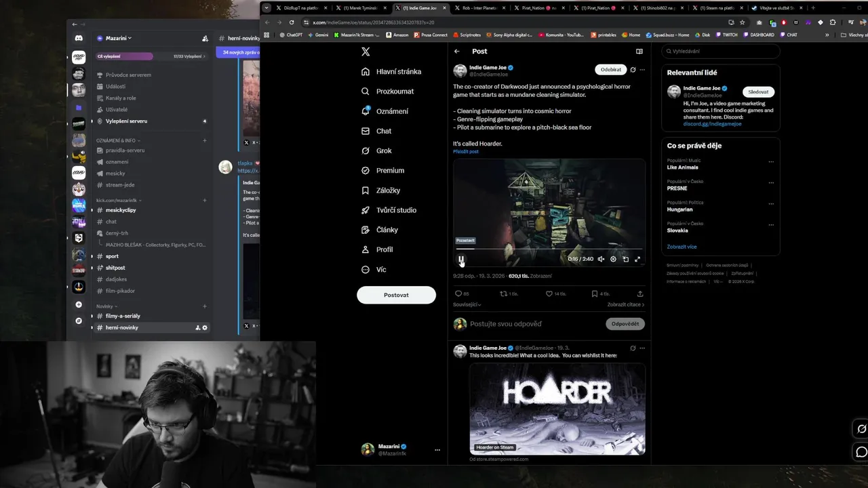
Task: Open Premium in X sidebar
Action: pos(382,170)
